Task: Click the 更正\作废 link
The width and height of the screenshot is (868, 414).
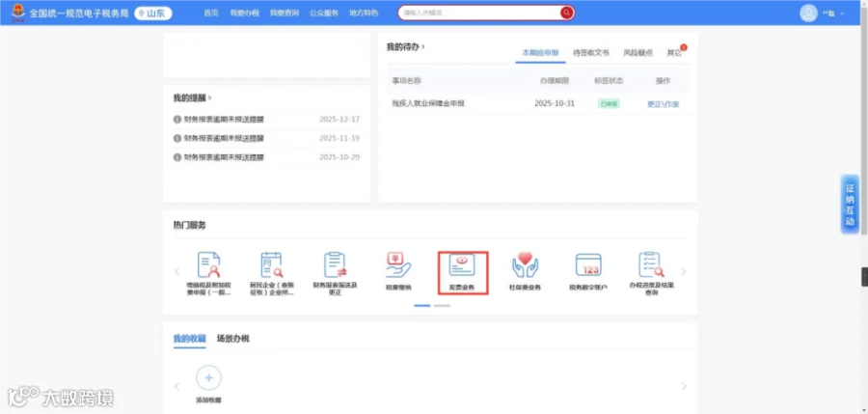Action: click(664, 104)
